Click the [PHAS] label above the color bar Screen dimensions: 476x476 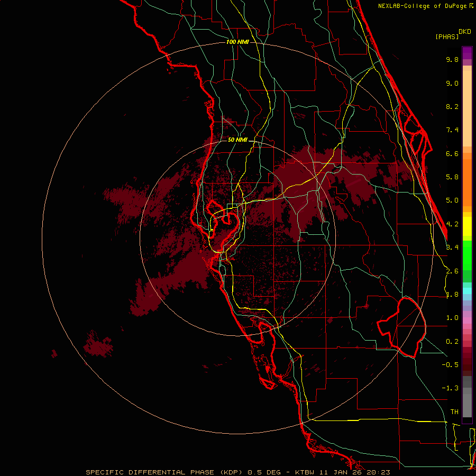tap(447, 36)
